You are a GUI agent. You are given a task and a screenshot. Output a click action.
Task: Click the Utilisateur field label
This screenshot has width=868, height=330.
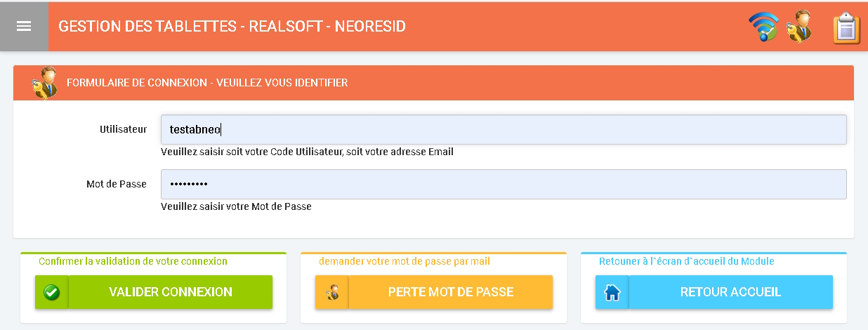pyautogui.click(x=123, y=129)
